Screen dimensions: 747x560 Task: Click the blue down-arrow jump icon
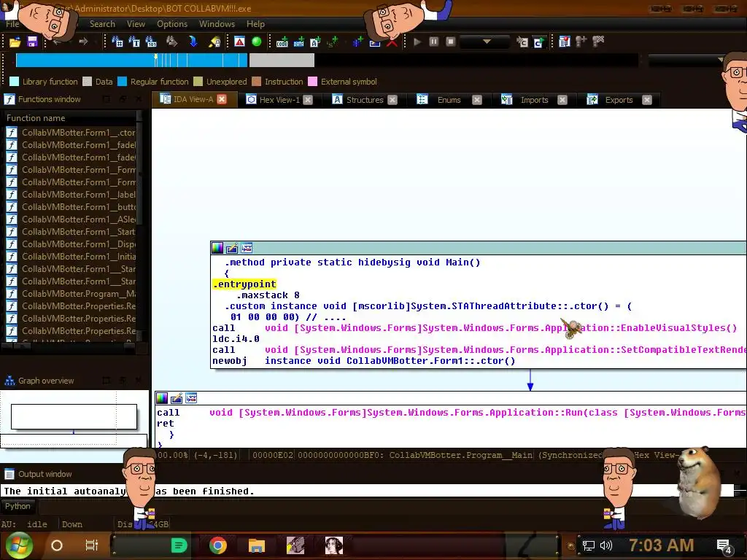pyautogui.click(x=193, y=42)
